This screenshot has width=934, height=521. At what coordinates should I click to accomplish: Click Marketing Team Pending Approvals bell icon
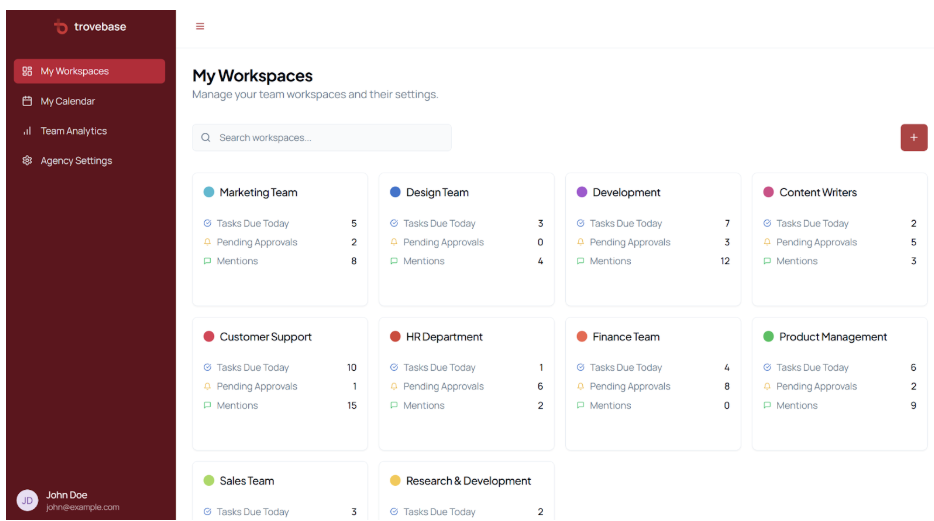pos(207,242)
